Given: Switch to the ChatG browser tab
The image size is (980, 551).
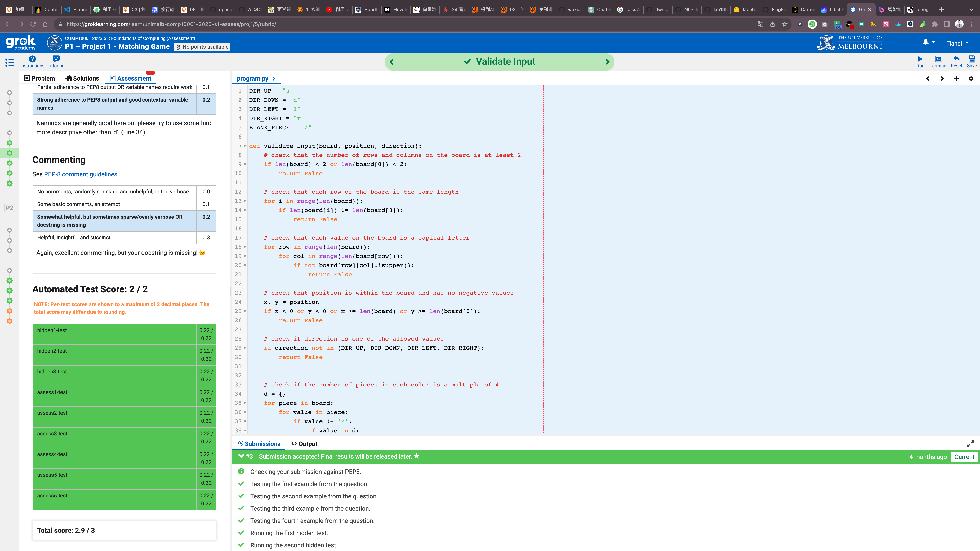Looking at the screenshot, I should (599, 10).
